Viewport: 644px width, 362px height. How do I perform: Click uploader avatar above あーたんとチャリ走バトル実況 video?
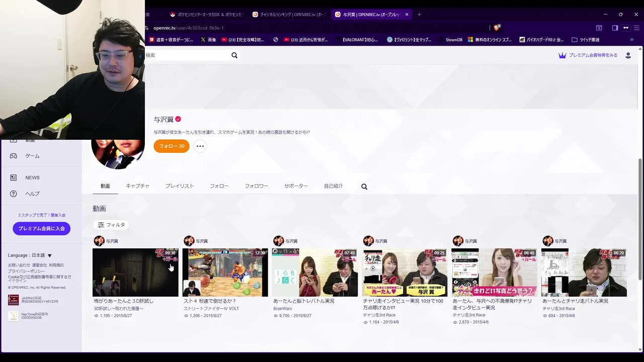tap(547, 241)
